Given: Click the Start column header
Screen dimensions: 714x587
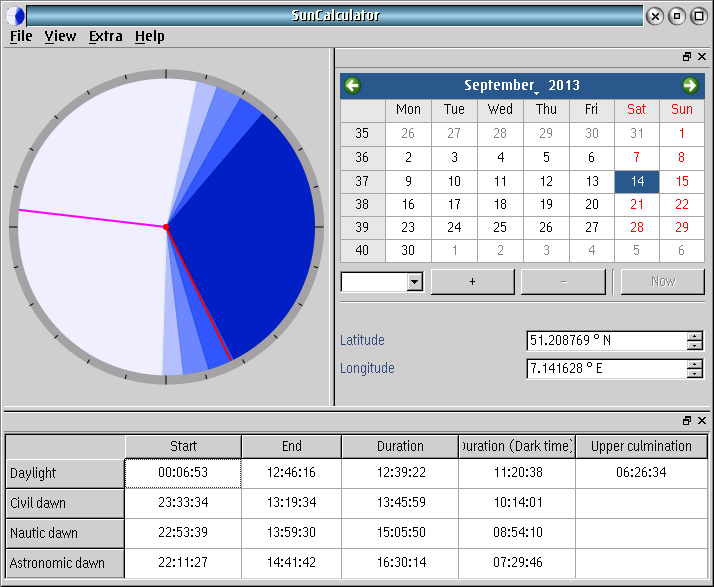Looking at the screenshot, I should tap(183, 446).
